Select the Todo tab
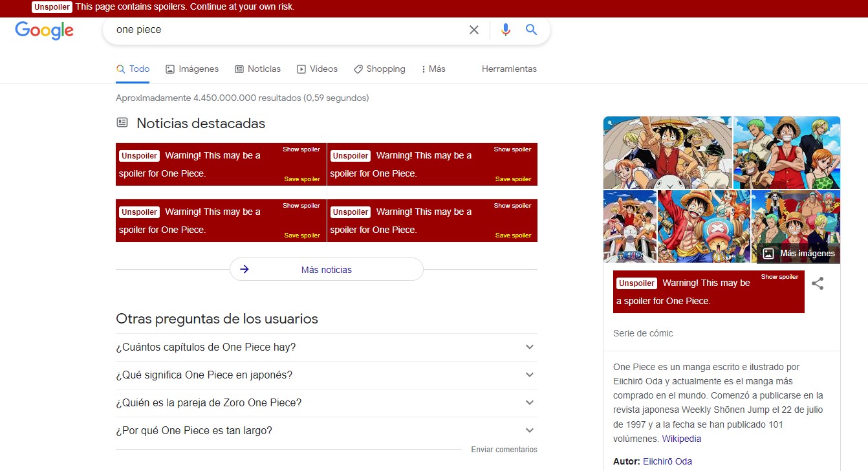868x471 pixels. (x=133, y=69)
